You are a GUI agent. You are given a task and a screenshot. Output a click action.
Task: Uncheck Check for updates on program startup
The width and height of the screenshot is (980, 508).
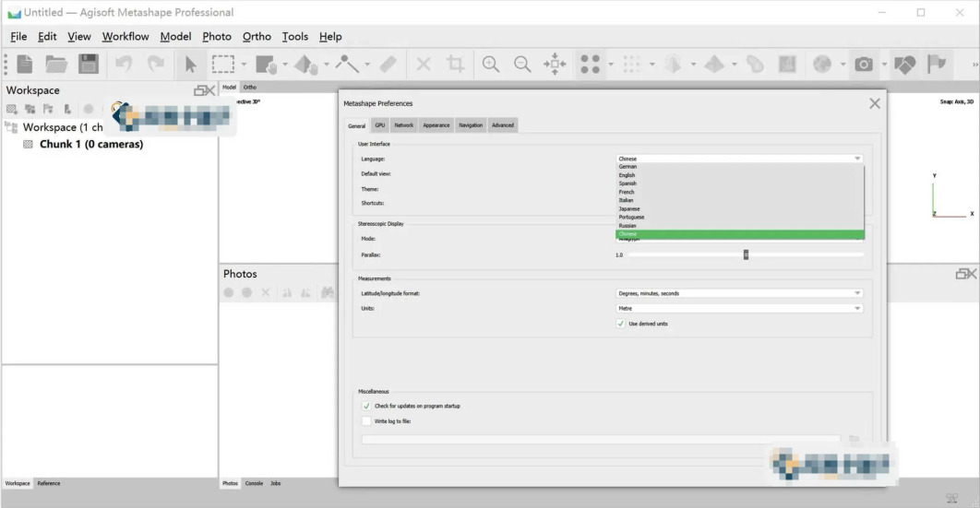366,406
